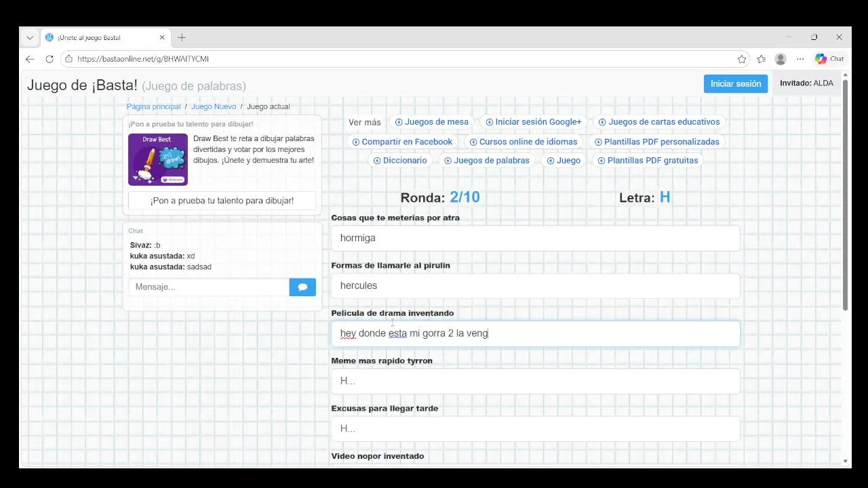Click the Juego actual breadcrumb text

coord(268,106)
